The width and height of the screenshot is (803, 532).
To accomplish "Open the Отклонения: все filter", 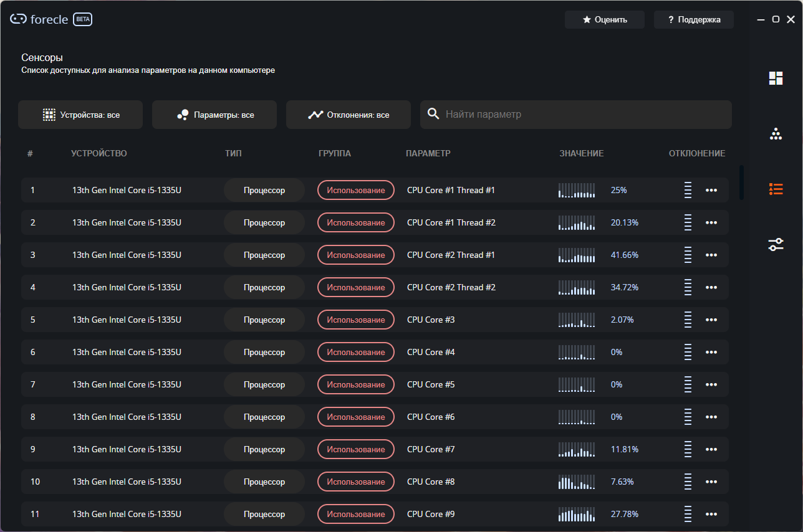I will (x=349, y=115).
